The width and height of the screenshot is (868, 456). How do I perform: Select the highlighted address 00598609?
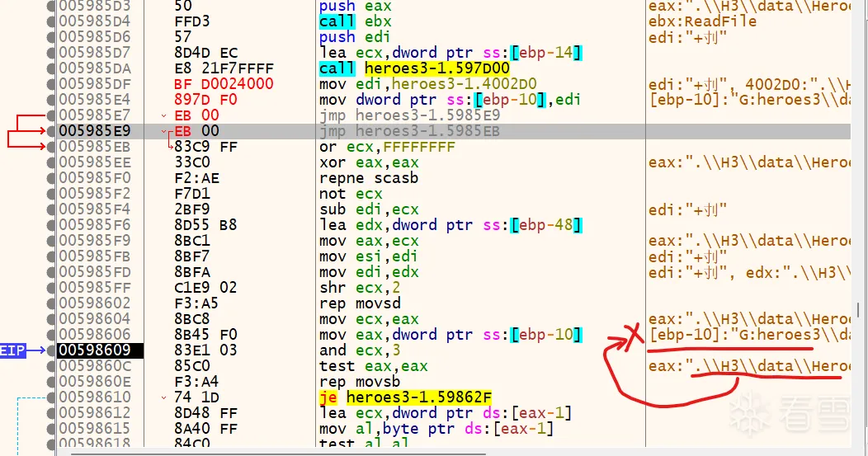pyautogui.click(x=100, y=350)
